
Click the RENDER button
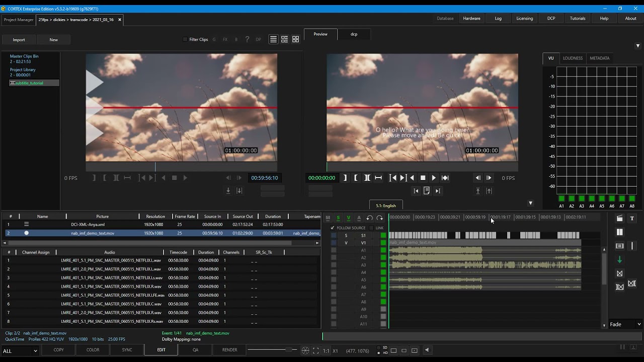(229, 349)
